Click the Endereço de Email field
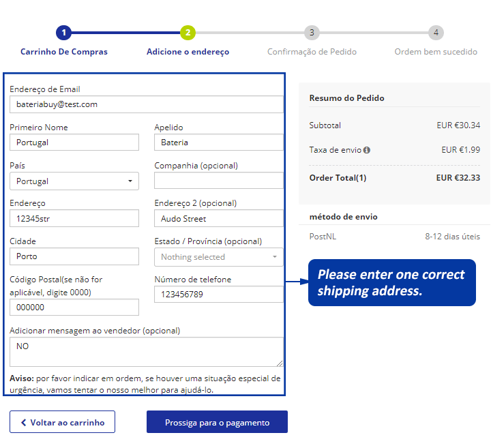 pos(147,104)
